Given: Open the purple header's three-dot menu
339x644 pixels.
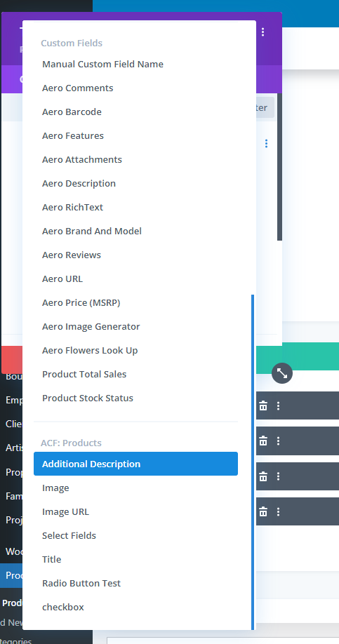Looking at the screenshot, I should tap(263, 32).
